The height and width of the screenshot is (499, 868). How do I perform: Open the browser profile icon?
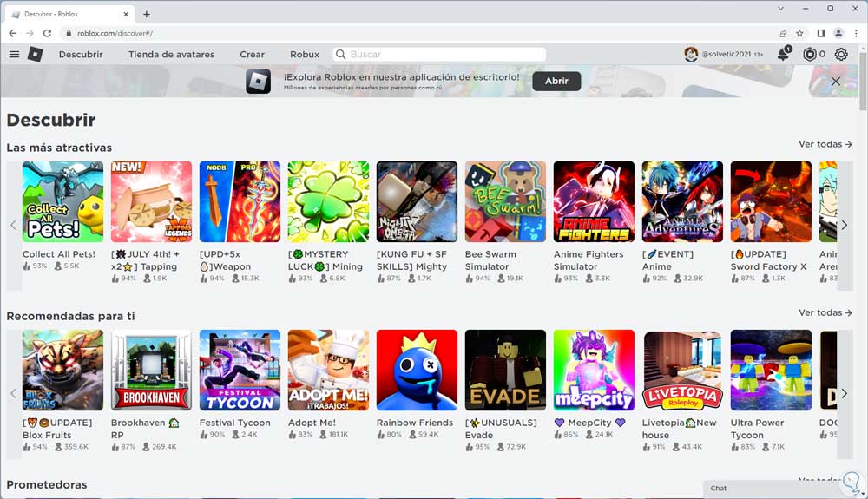tap(838, 33)
